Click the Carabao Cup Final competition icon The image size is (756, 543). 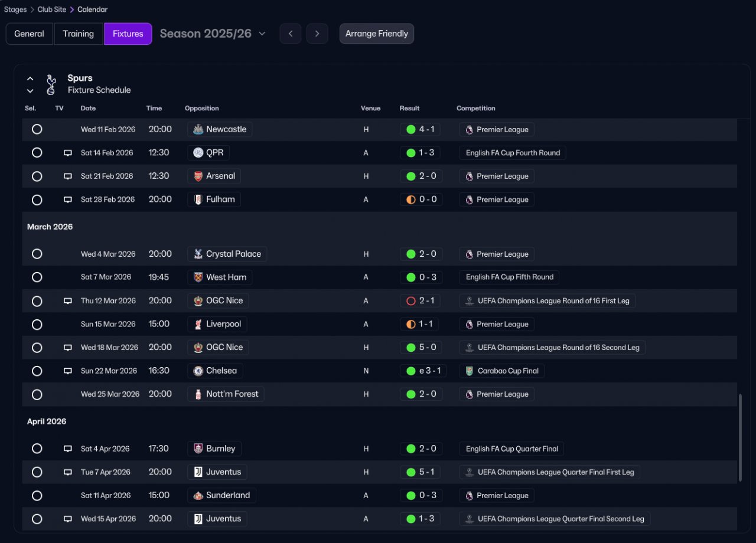469,371
